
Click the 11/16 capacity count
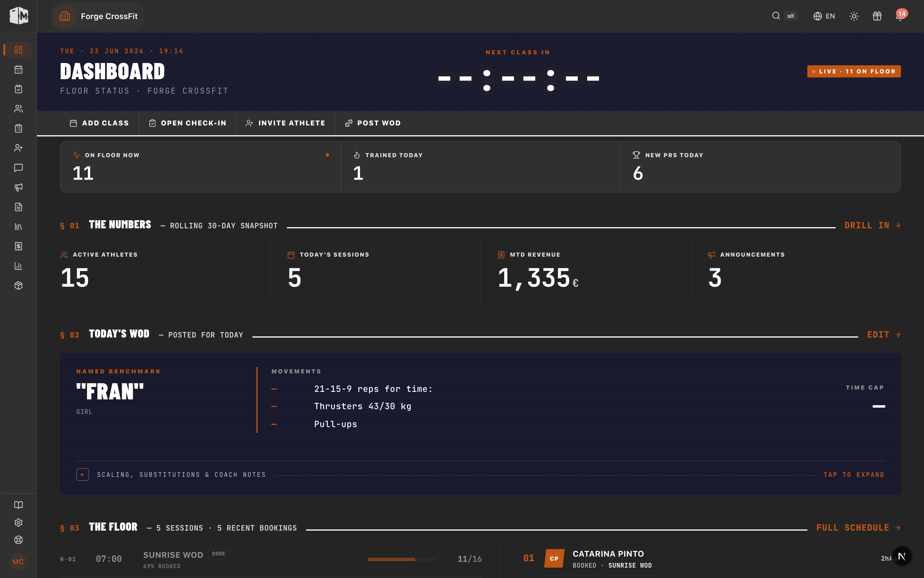(470, 559)
